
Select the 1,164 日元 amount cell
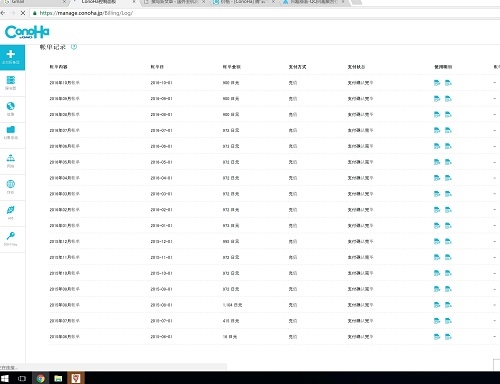click(x=232, y=305)
